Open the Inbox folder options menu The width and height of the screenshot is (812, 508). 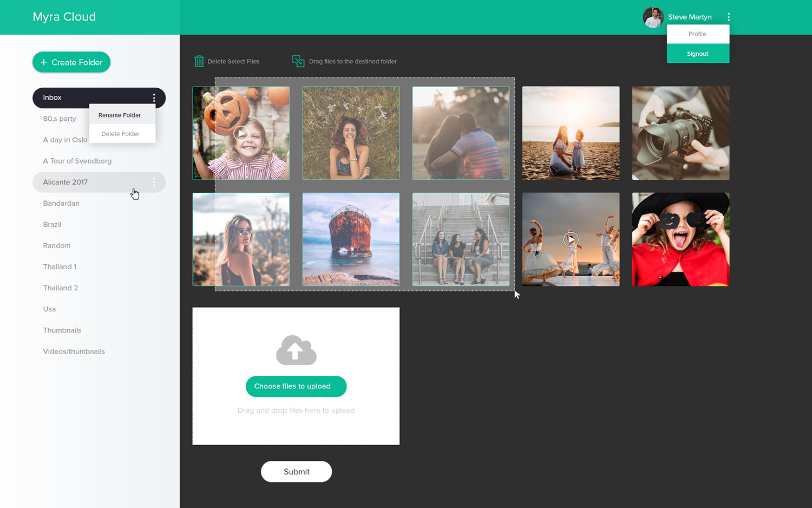[154, 98]
